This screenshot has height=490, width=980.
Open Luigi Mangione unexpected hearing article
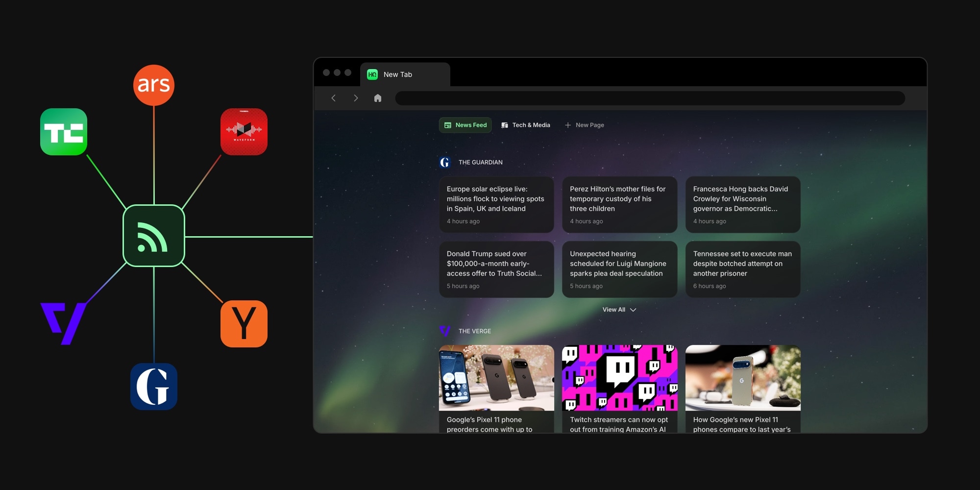point(619,269)
